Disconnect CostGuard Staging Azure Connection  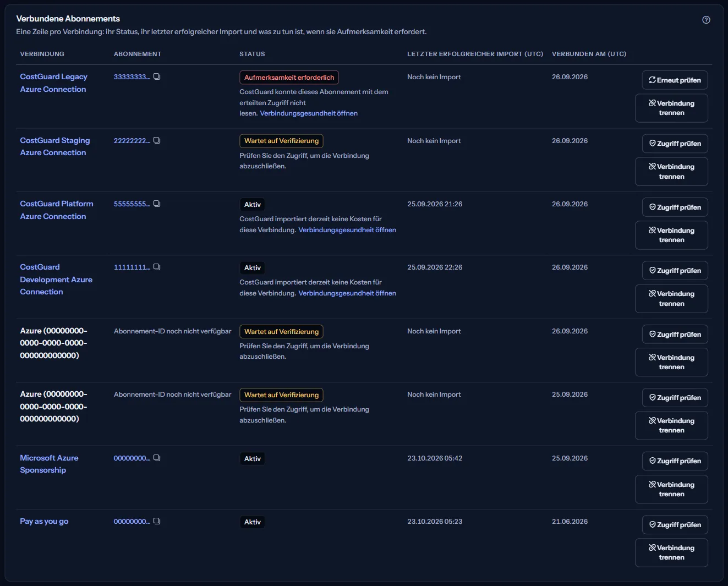pos(671,172)
